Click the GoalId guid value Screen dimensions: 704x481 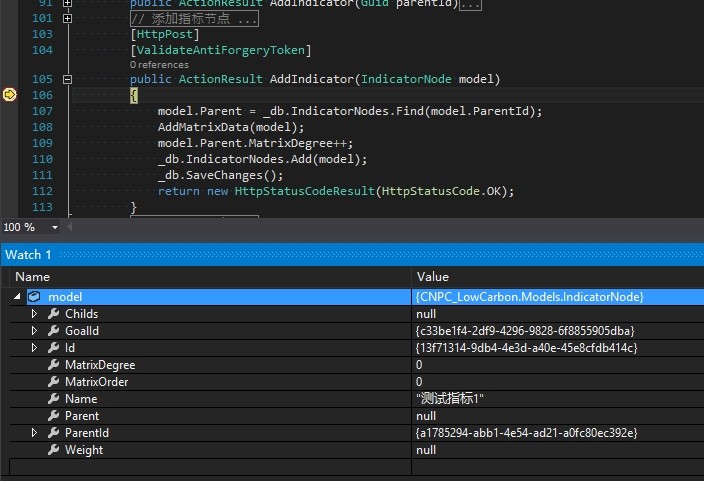coord(525,331)
